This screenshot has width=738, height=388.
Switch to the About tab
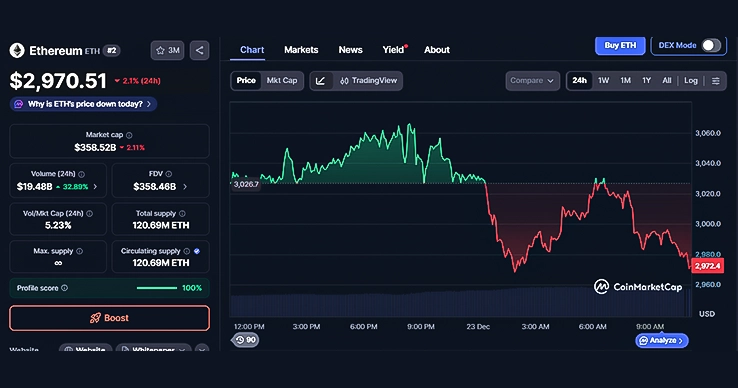point(437,50)
